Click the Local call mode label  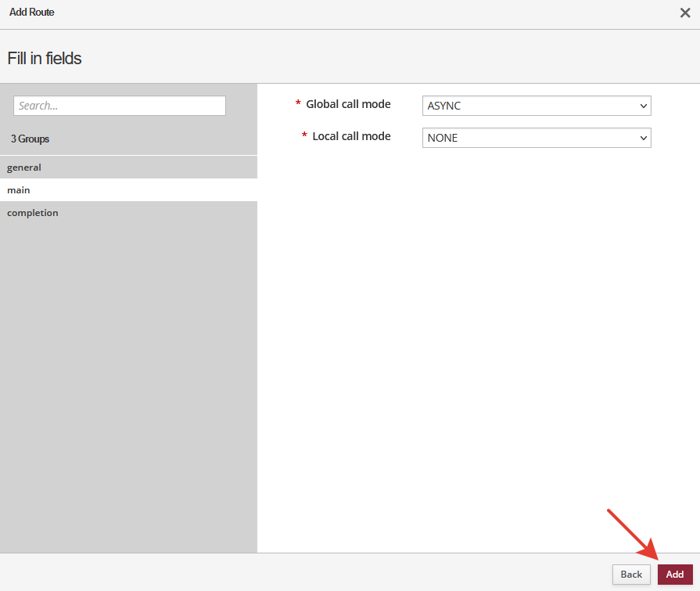pyautogui.click(x=351, y=136)
